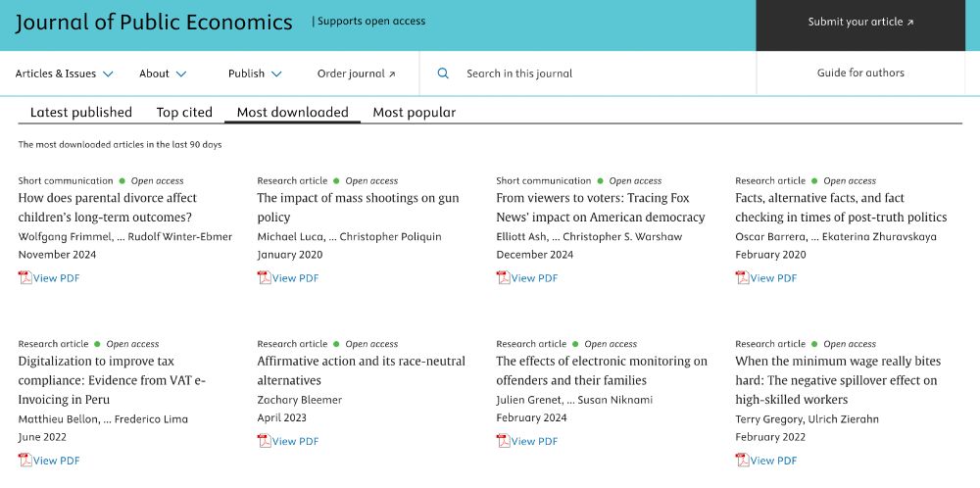Expand the Articles & Issues dropdown

coord(64,73)
